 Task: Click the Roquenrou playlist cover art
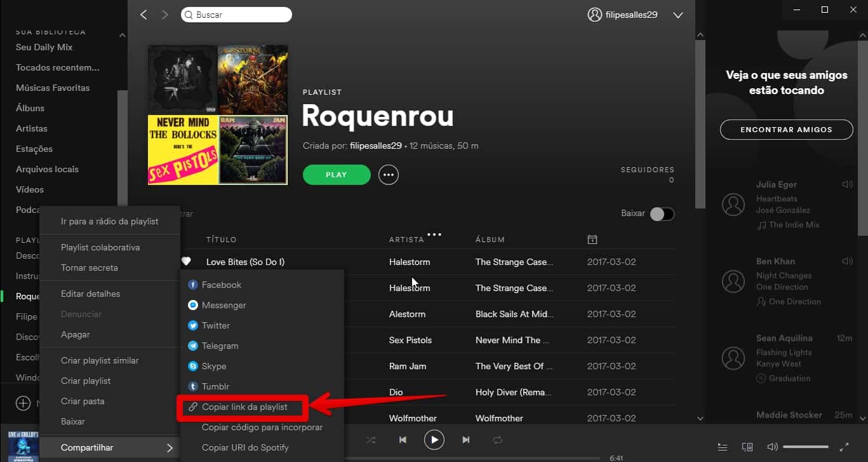coord(218,115)
